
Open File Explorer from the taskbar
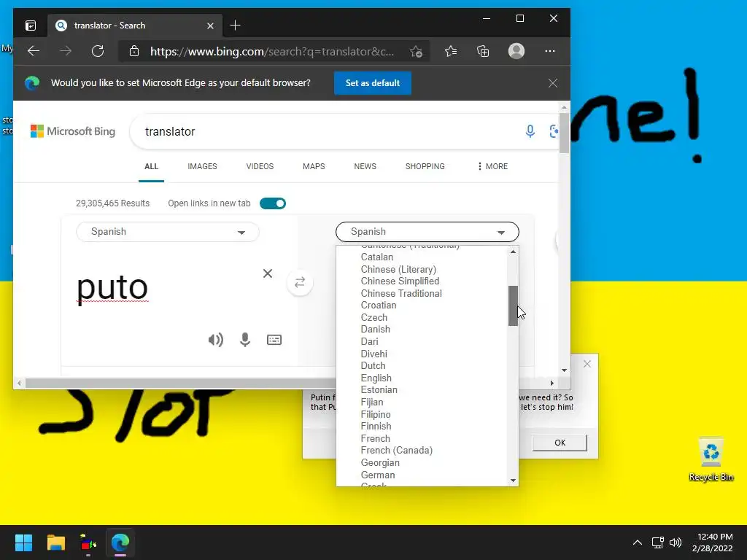point(55,542)
